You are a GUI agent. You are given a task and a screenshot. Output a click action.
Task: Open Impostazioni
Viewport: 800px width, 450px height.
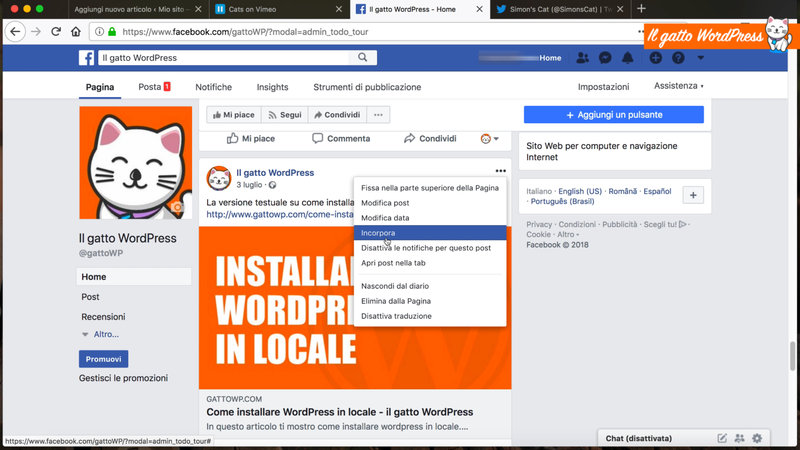point(603,87)
